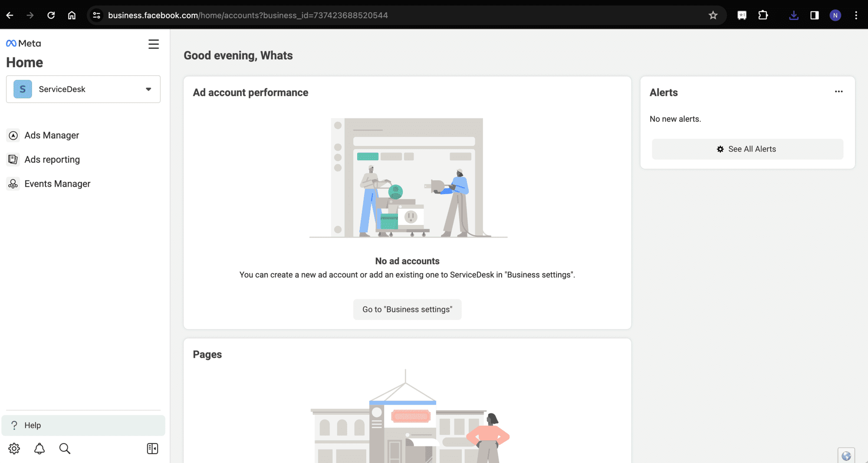
Task: Open Ads Manager from sidebar
Action: [52, 136]
